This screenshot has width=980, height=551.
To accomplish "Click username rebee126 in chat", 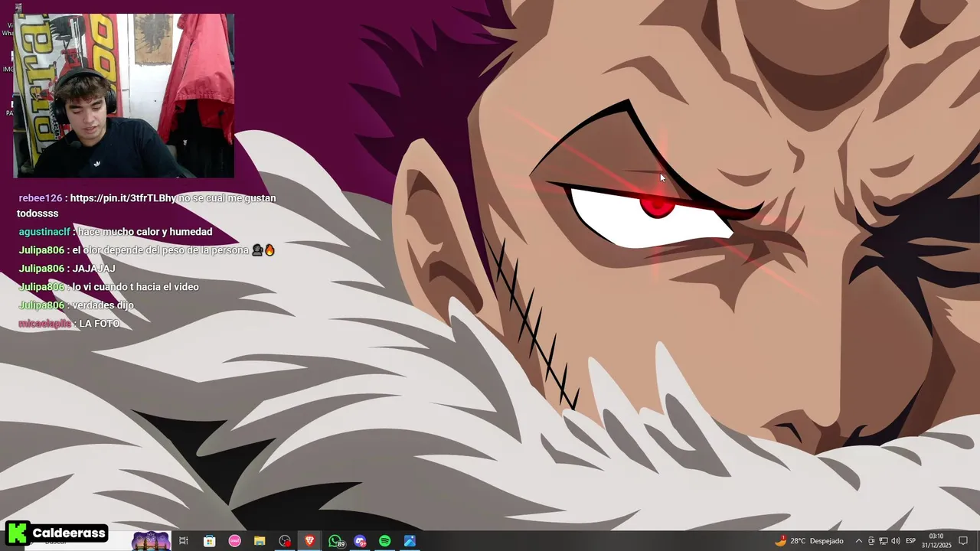I will pos(41,198).
